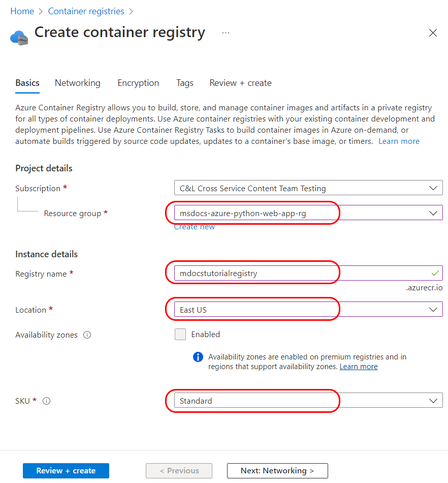Screen dimensions: 448x483
Task: Click the Project details heading
Action: 44,168
